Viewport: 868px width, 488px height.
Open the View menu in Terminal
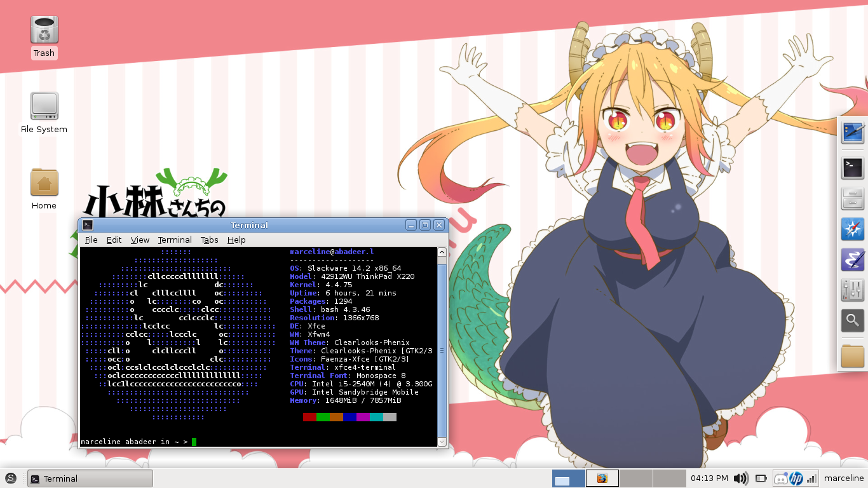(x=140, y=240)
